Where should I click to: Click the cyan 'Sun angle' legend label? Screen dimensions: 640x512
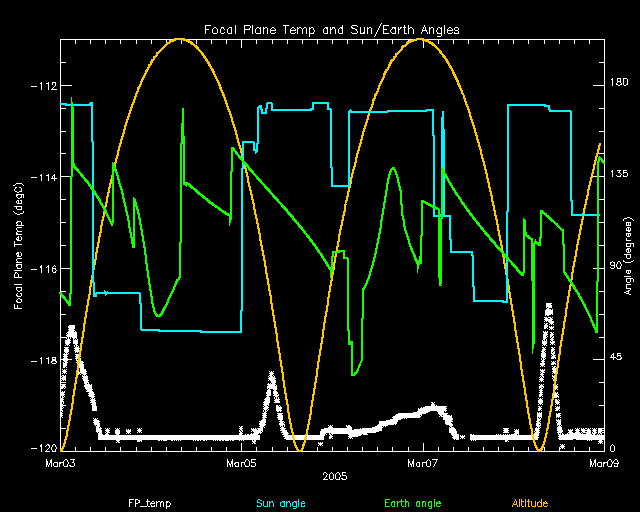[277, 502]
